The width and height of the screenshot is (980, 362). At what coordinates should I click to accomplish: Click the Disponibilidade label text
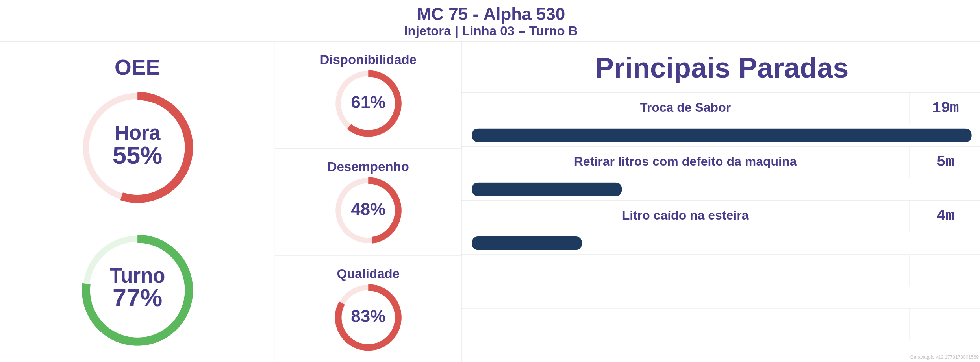(368, 60)
